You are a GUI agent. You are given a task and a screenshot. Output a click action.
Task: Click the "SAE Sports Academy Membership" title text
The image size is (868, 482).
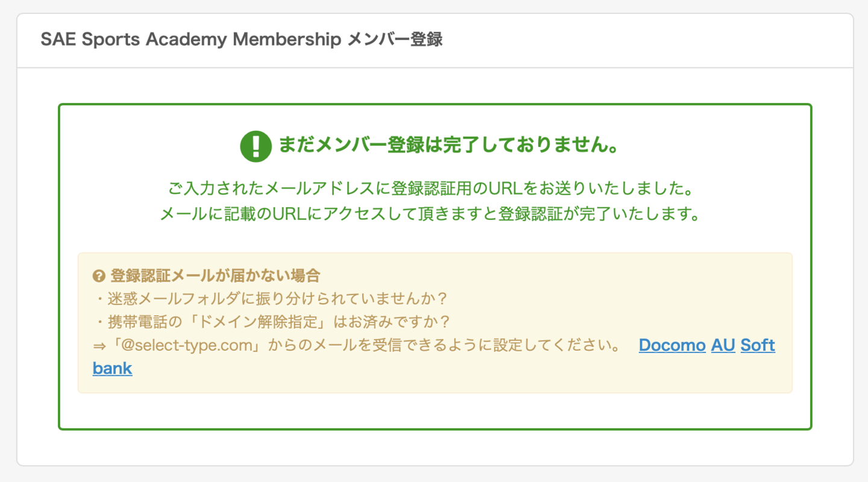pos(190,40)
